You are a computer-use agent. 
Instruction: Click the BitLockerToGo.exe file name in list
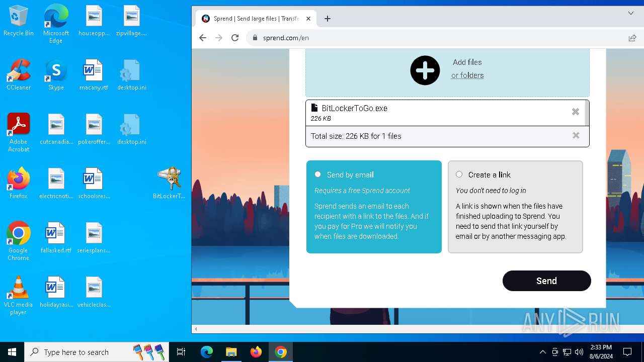click(x=354, y=108)
